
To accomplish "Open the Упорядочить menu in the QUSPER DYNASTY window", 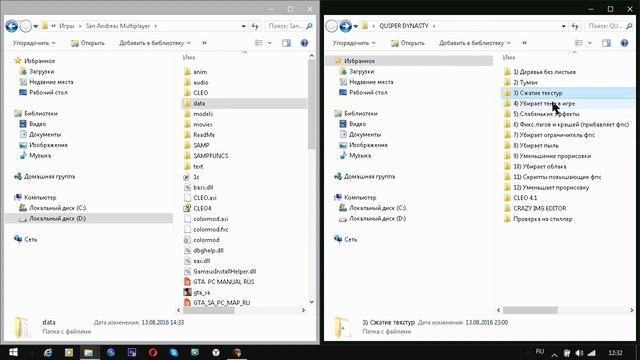I will pos(354,43).
